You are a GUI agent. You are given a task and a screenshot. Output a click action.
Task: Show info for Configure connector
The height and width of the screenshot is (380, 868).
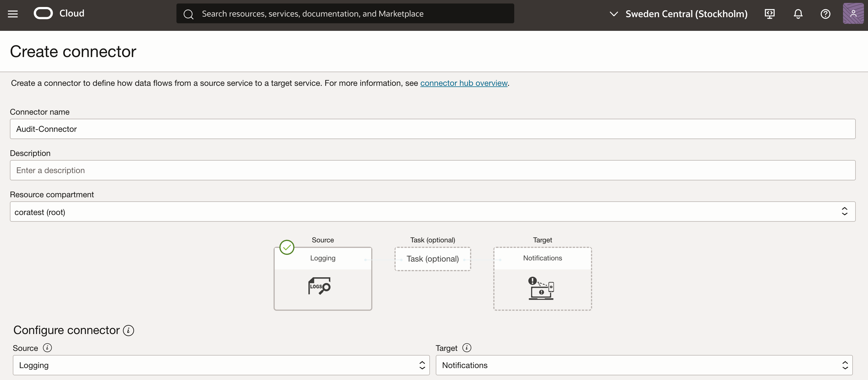click(128, 330)
